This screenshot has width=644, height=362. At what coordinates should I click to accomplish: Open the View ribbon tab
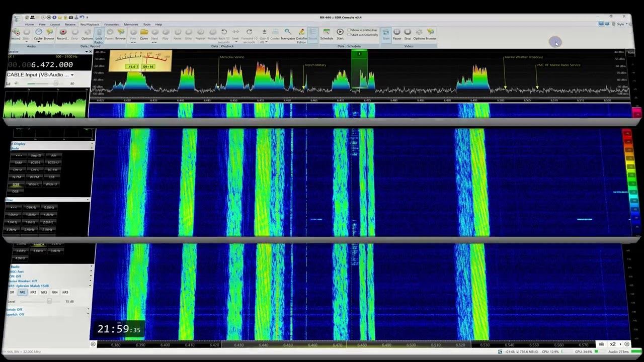click(x=42, y=24)
